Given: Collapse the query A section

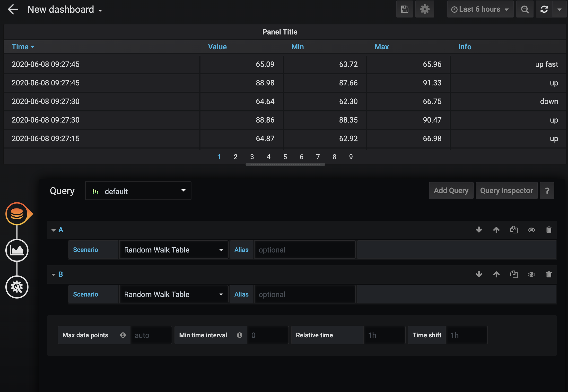Looking at the screenshot, I should tap(53, 230).
